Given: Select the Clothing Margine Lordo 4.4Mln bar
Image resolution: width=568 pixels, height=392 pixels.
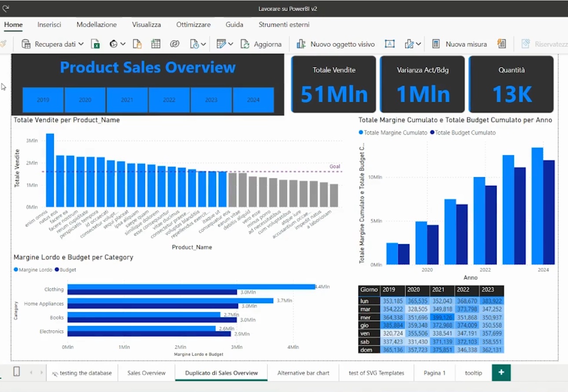Looking at the screenshot, I should [x=191, y=286].
